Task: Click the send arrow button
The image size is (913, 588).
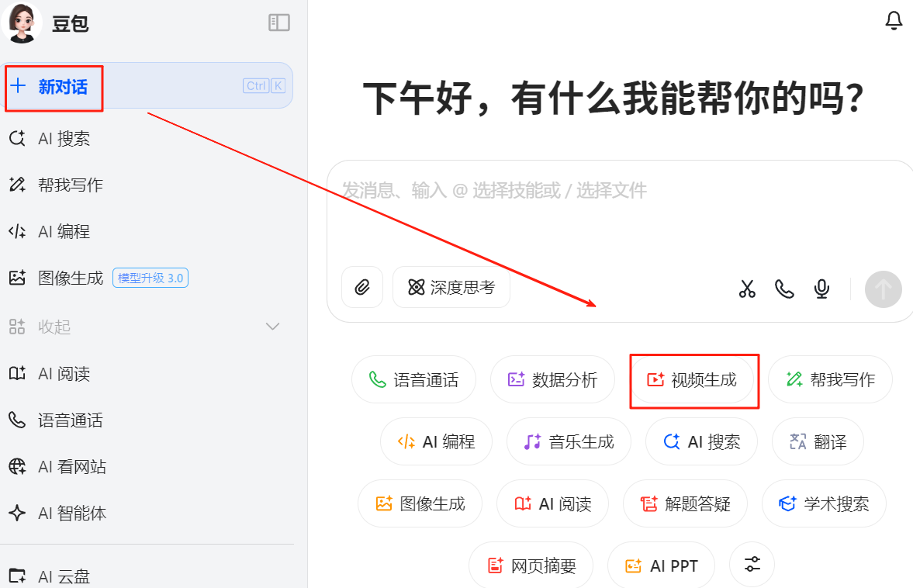Action: pos(883,288)
